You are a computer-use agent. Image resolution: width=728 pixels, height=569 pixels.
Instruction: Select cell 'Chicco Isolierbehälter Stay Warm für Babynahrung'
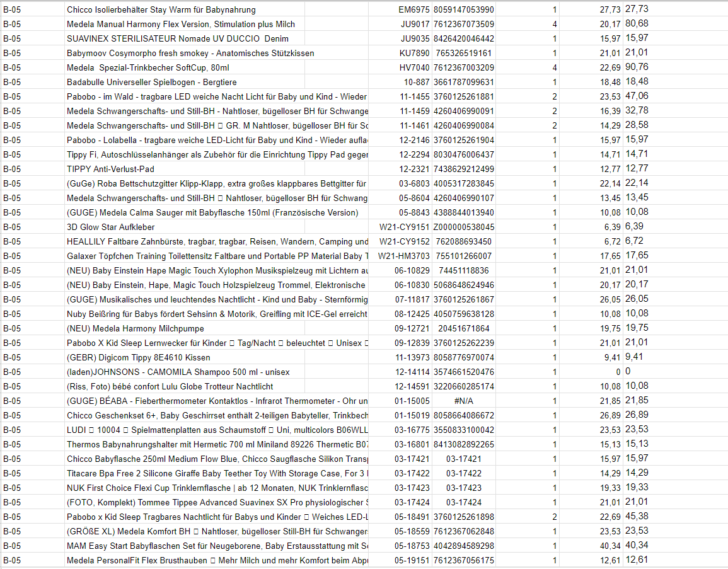pyautogui.click(x=185, y=9)
